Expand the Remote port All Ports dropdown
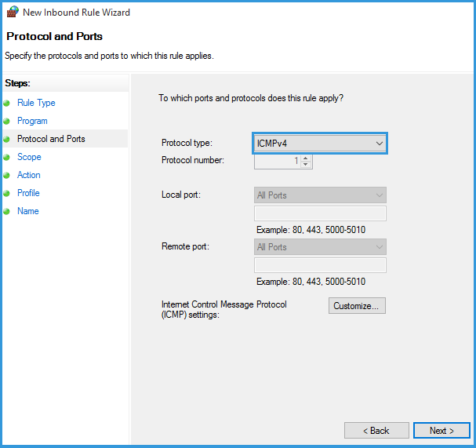This screenshot has width=476, height=448. point(320,247)
